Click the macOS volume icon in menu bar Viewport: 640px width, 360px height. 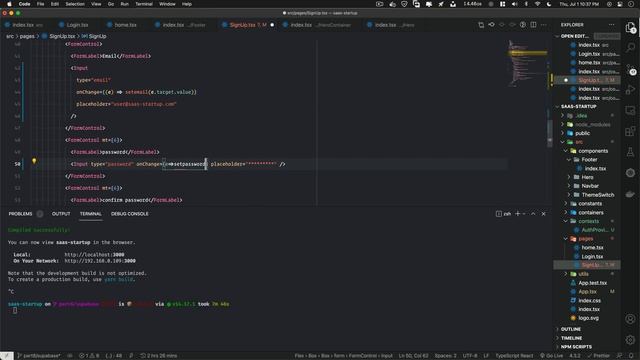pyautogui.click(x=514, y=4)
